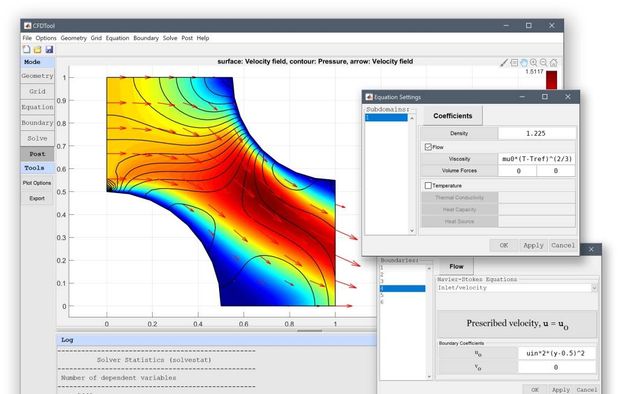Open the File menu
618x394 pixels.
click(27, 38)
